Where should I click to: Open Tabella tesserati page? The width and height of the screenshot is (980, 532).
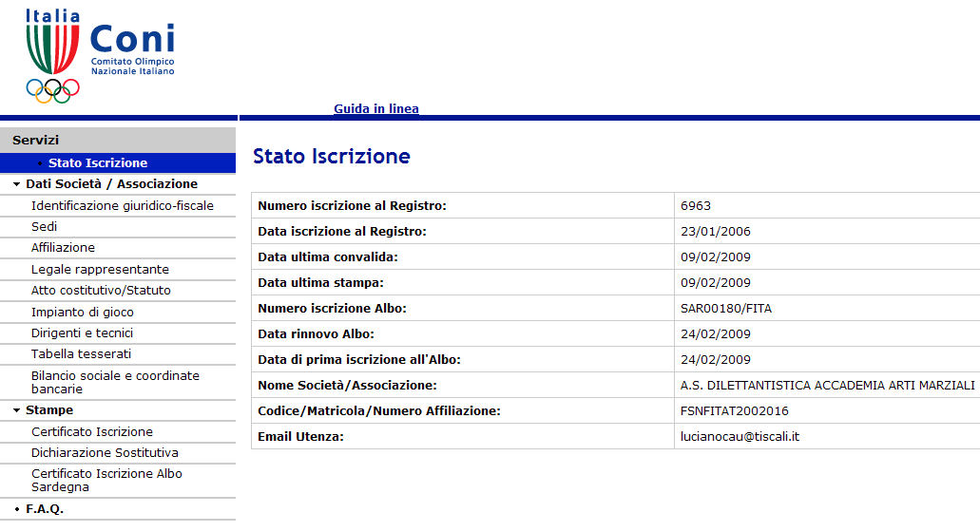(81, 354)
